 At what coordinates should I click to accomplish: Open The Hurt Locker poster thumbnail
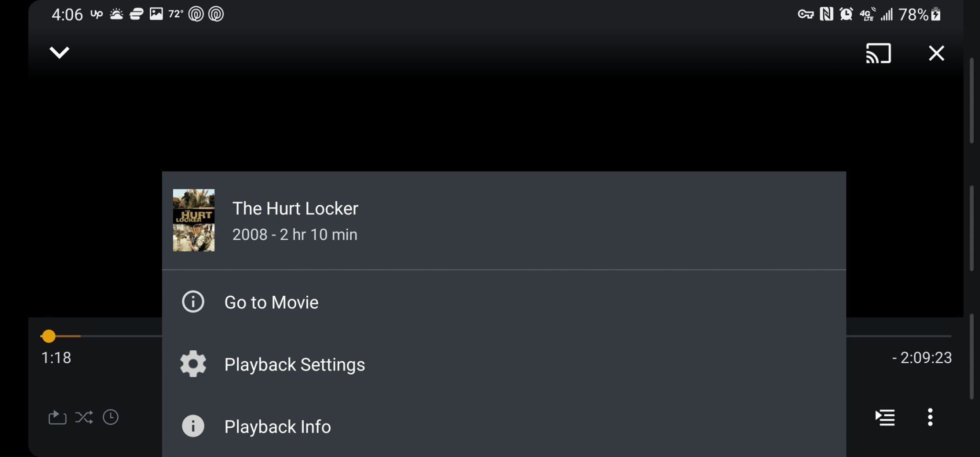[x=194, y=221]
